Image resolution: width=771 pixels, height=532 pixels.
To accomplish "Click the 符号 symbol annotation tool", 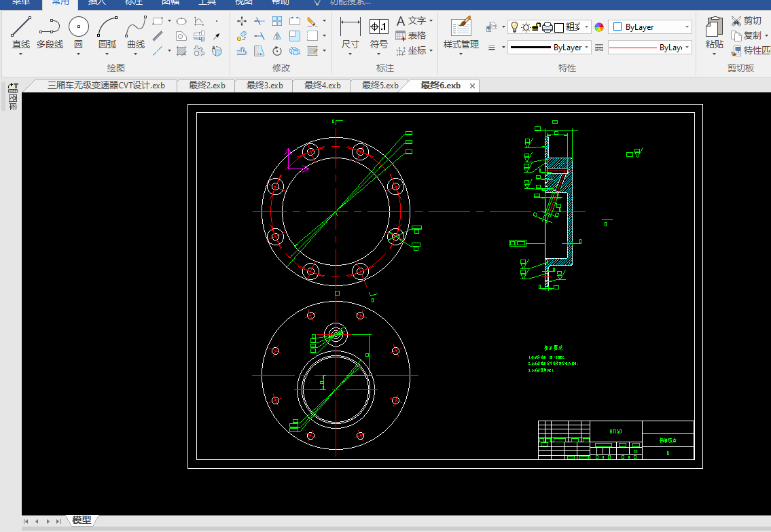I will pyautogui.click(x=378, y=33).
